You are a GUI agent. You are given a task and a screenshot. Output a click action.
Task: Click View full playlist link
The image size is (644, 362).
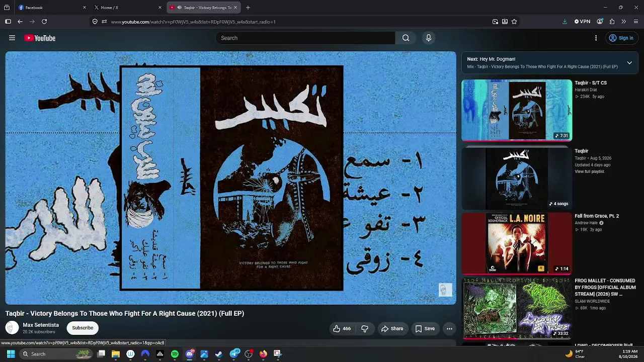590,171
